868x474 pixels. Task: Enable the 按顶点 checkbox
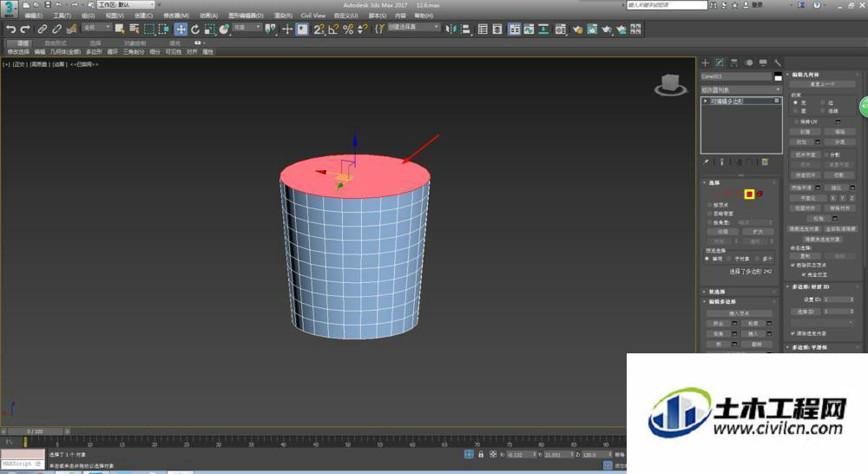pyautogui.click(x=709, y=205)
